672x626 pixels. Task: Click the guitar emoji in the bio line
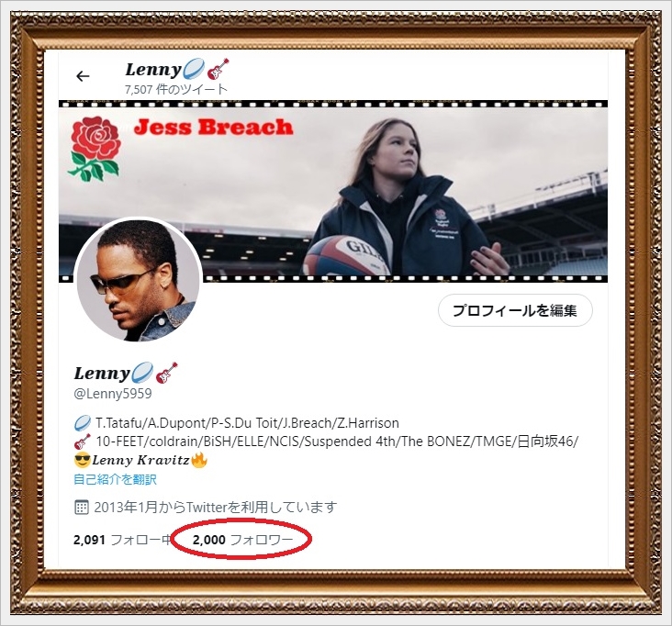(83, 442)
